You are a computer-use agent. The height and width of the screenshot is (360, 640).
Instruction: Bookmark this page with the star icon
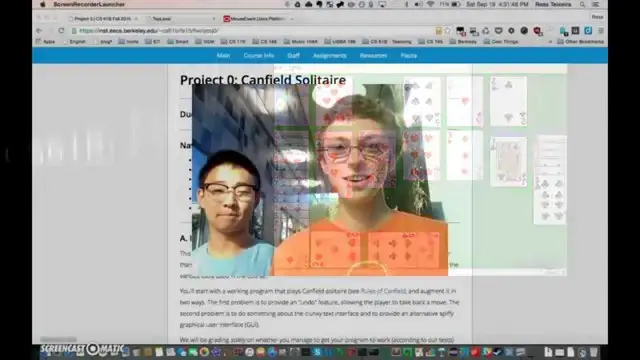[x=447, y=31]
